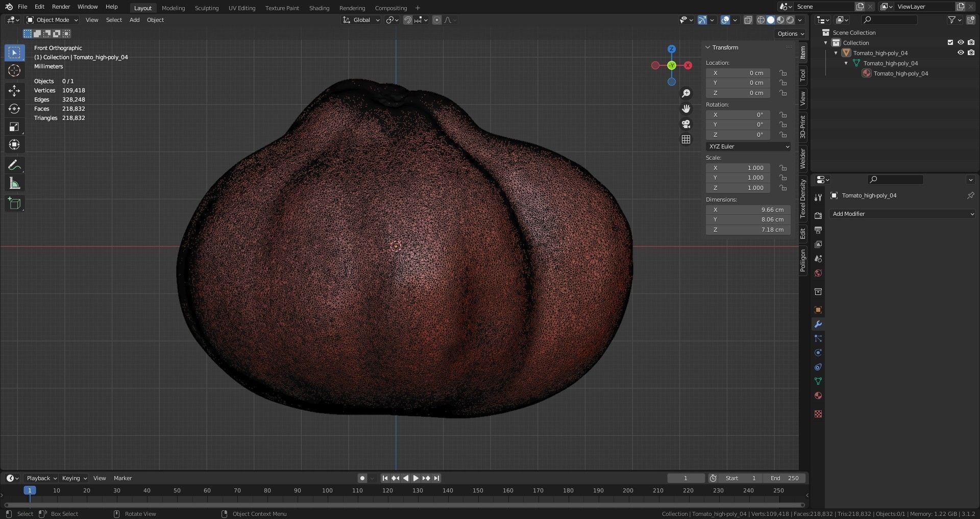Open the Scene properties tab
The width and height of the screenshot is (980, 519).
pyautogui.click(x=818, y=259)
